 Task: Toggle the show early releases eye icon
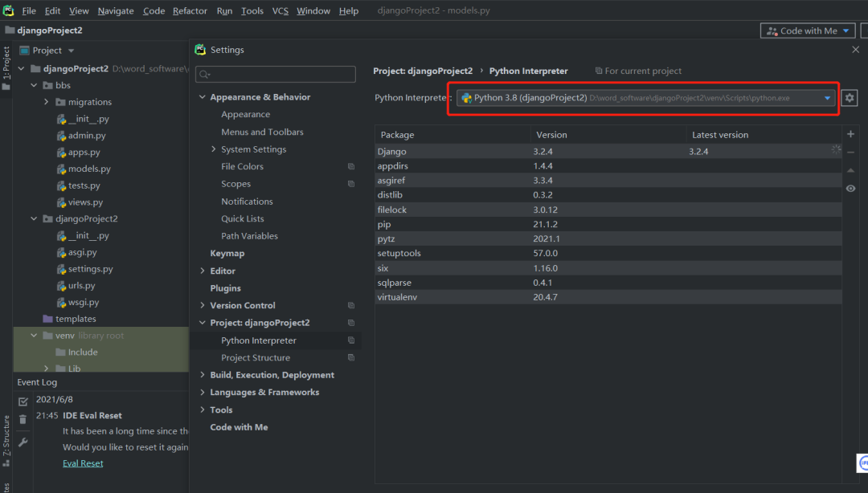851,189
